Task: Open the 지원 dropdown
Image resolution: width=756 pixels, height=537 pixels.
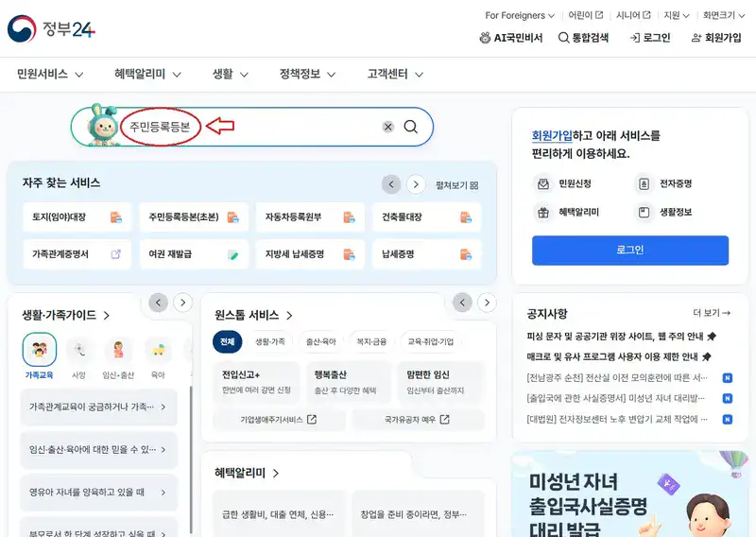Action: [677, 15]
